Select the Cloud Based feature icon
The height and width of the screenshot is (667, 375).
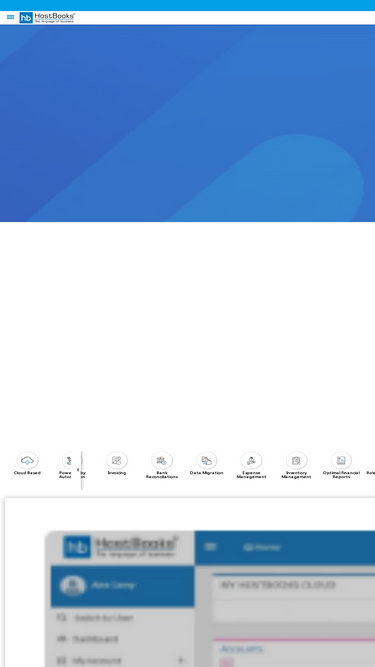pos(27,460)
